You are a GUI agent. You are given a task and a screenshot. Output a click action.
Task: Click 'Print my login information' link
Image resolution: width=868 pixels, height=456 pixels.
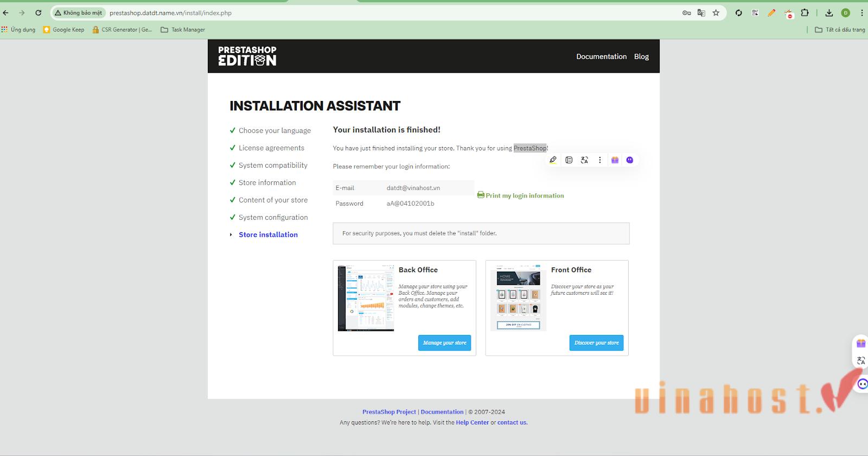(x=525, y=195)
